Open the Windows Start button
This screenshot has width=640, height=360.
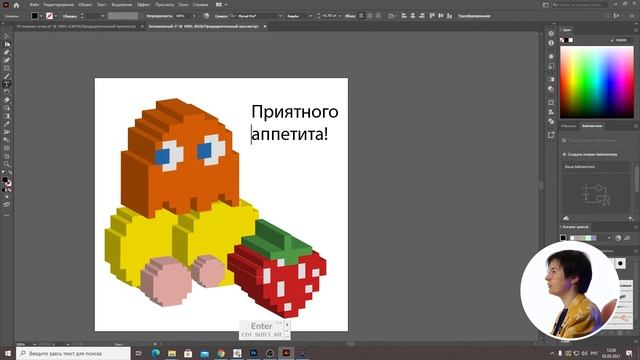(x=8, y=353)
